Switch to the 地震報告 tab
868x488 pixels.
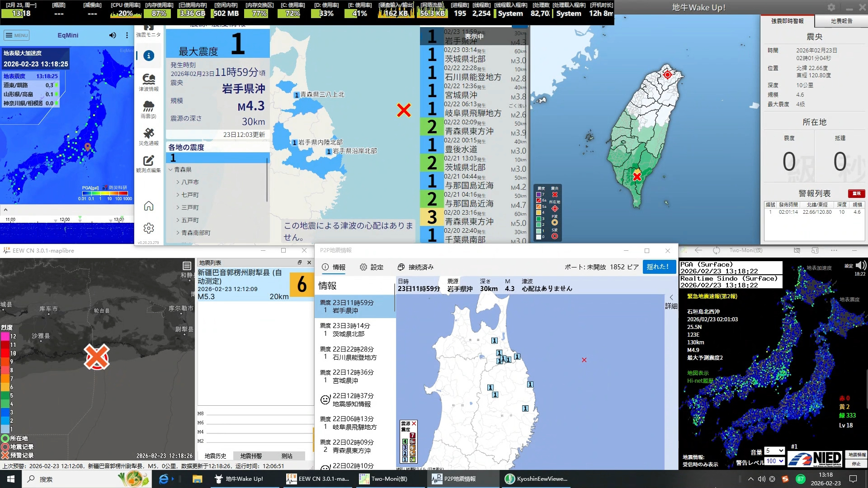[841, 21]
